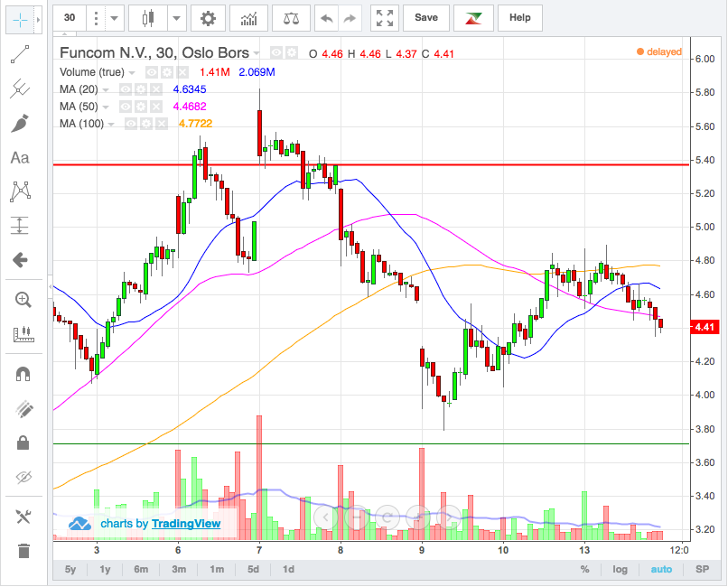Toggle MA (50) visibility eye
Viewport: 728px width, 587px height.
point(126,107)
